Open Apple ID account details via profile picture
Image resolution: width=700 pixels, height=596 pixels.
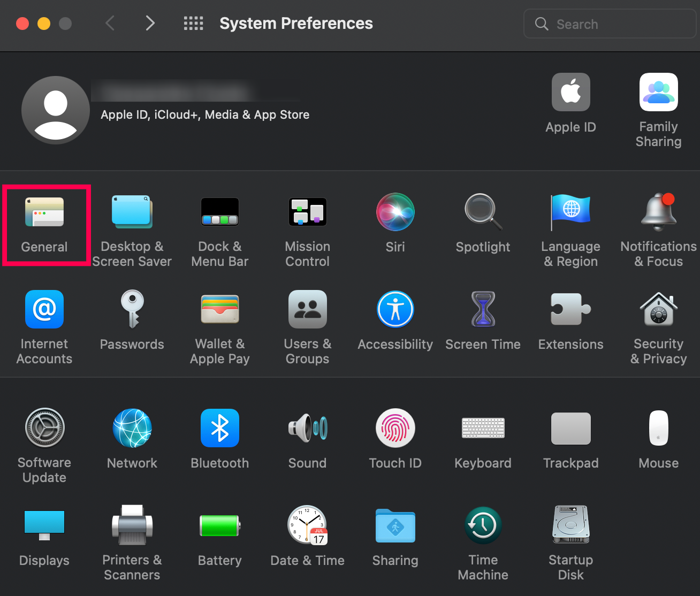[x=55, y=110]
